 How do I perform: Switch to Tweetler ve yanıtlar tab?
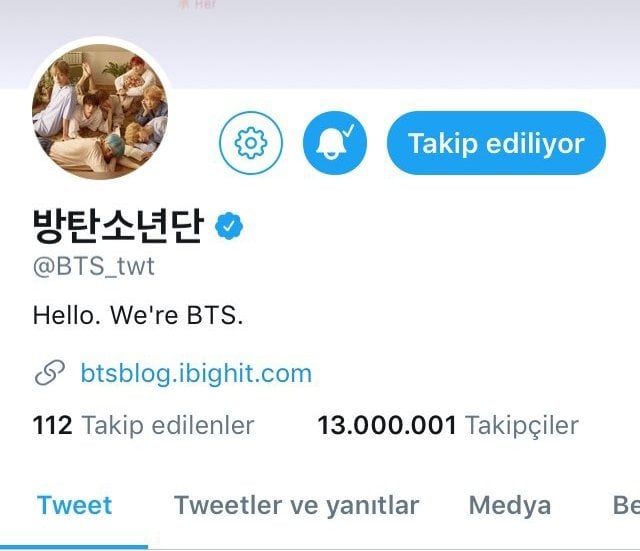(297, 506)
